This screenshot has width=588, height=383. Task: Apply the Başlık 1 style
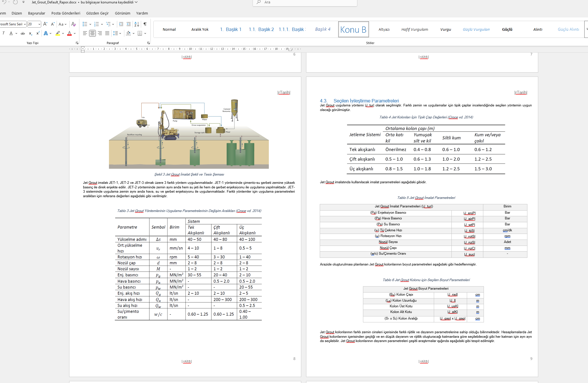pos(231,29)
